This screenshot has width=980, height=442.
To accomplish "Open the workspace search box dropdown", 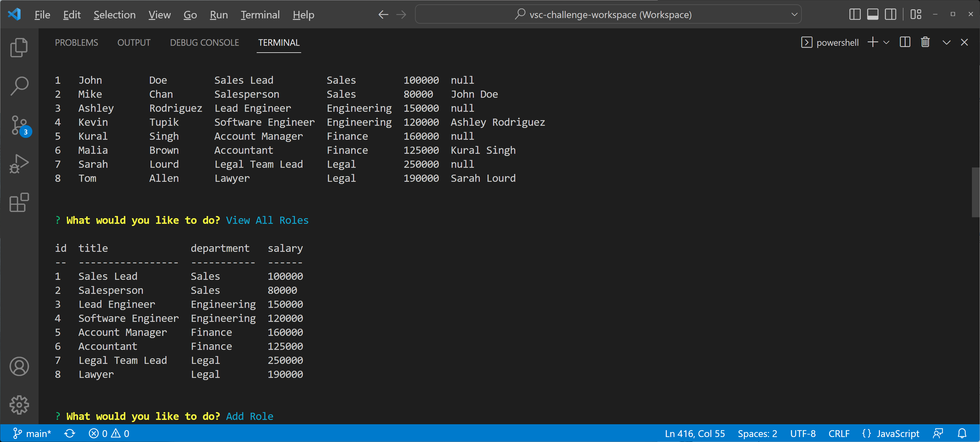I will [794, 14].
